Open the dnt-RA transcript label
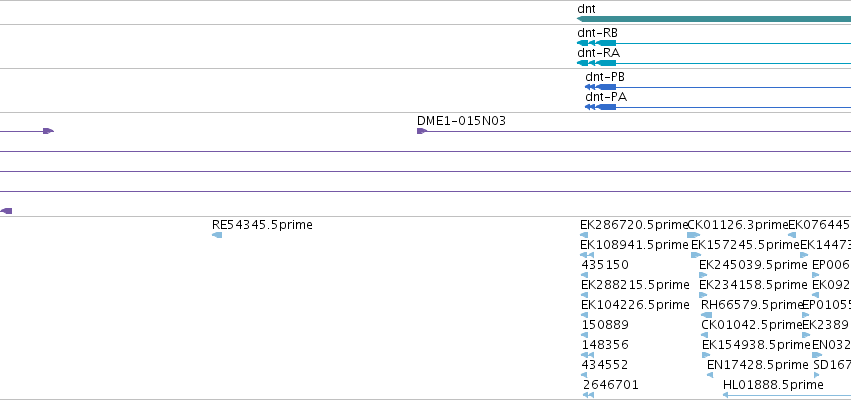This screenshot has height=400, width=851. [x=598, y=53]
